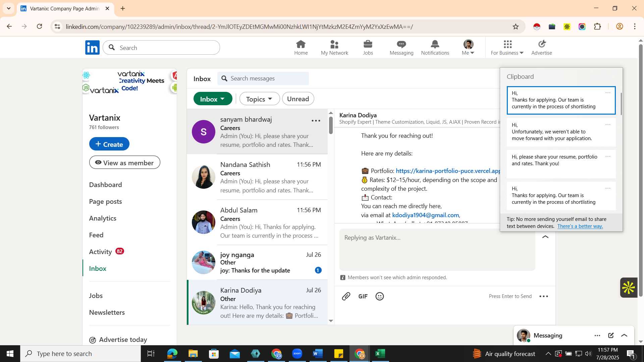This screenshot has height=362, width=644.
Task: Click the clipboard panel scrollbar
Action: coord(621,104)
